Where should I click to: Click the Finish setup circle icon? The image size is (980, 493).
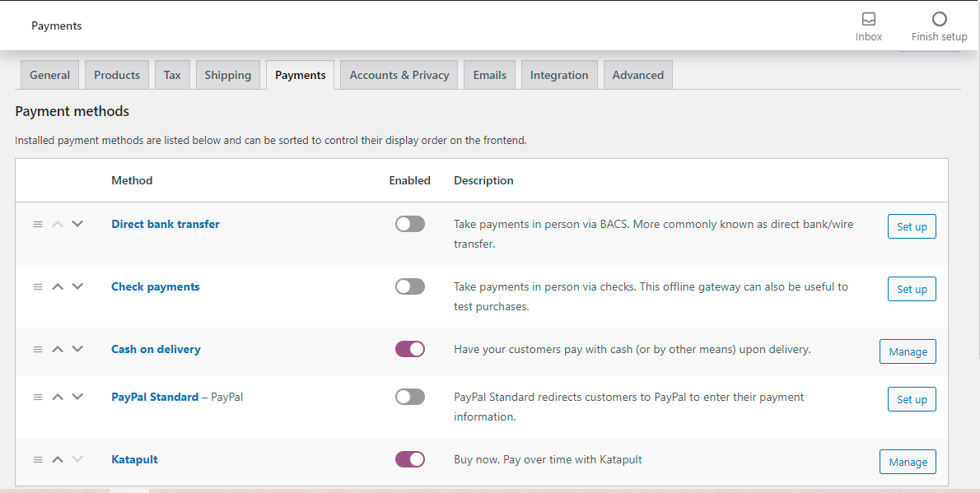point(939,19)
